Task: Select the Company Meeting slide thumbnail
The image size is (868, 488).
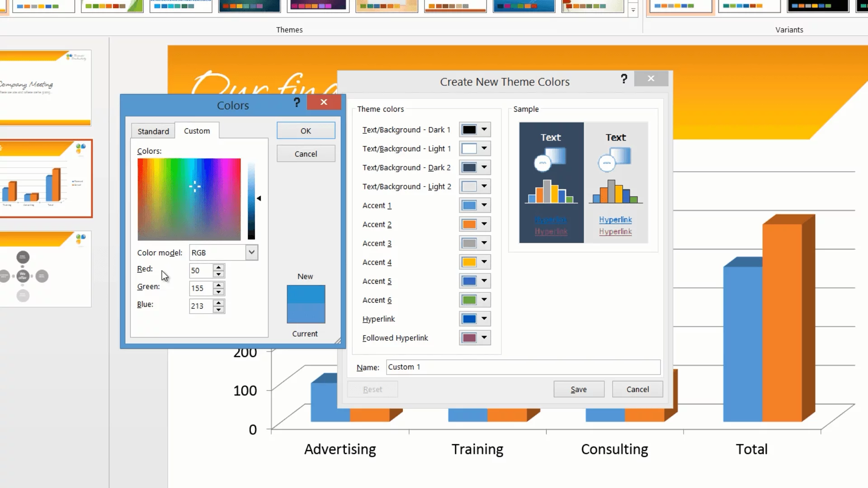Action: click(45, 88)
